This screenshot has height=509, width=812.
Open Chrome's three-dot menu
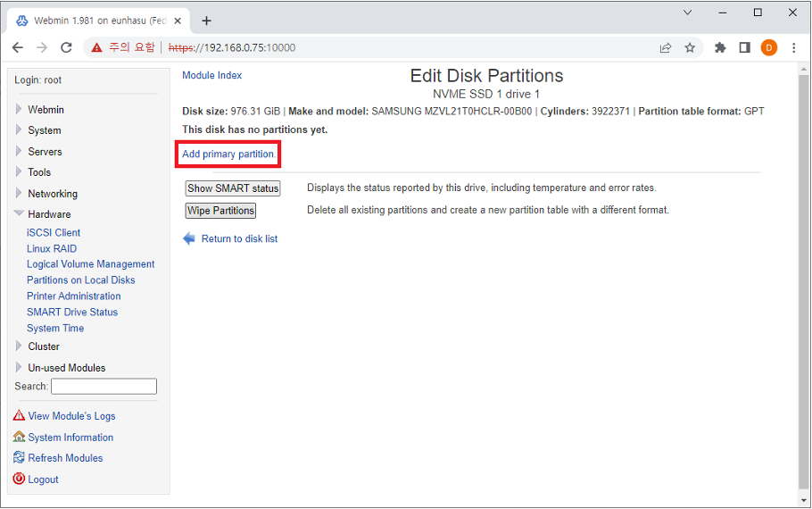coord(793,47)
